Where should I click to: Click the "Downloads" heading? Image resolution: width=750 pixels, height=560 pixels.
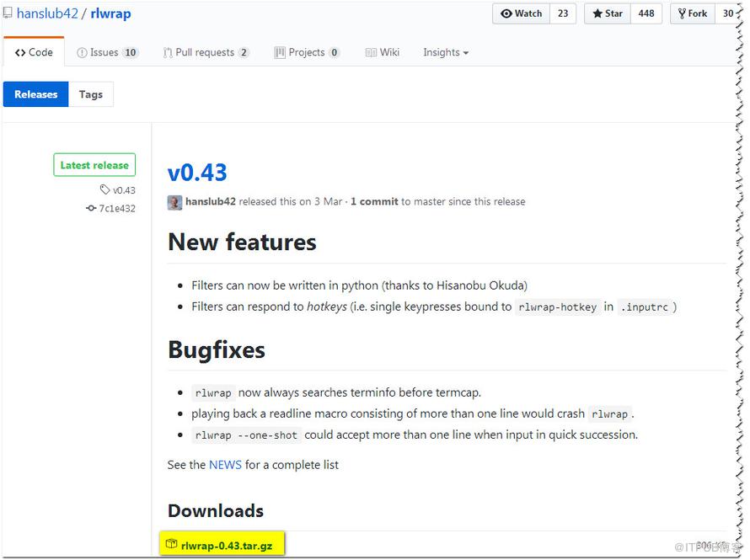coord(216,511)
